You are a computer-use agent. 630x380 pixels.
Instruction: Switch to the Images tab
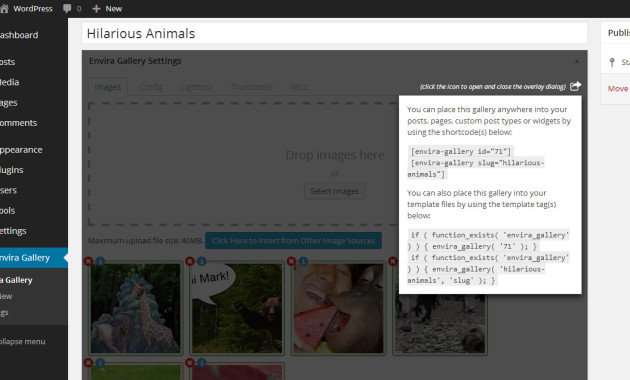coord(108,87)
